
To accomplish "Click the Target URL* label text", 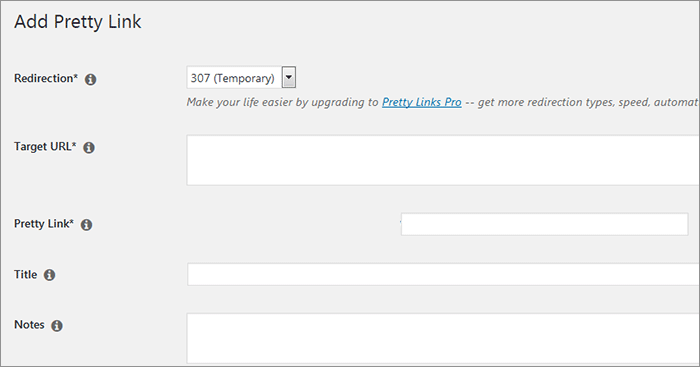I will [45, 146].
